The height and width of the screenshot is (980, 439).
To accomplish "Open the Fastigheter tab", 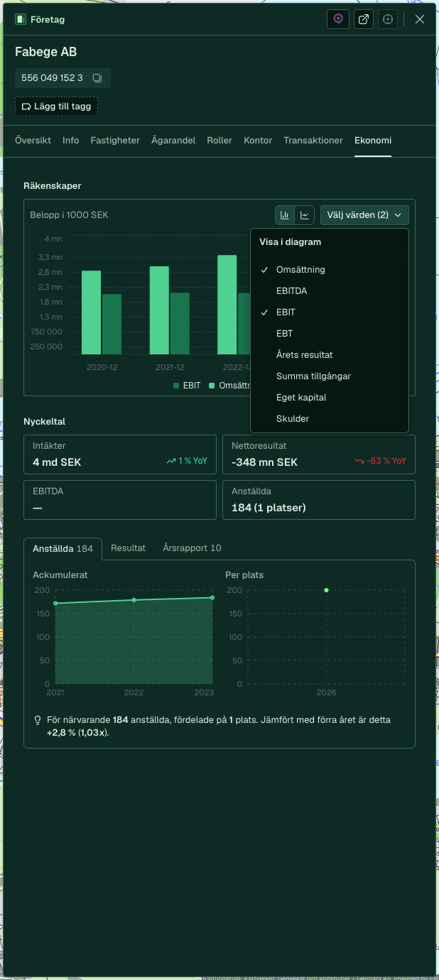I will [115, 141].
